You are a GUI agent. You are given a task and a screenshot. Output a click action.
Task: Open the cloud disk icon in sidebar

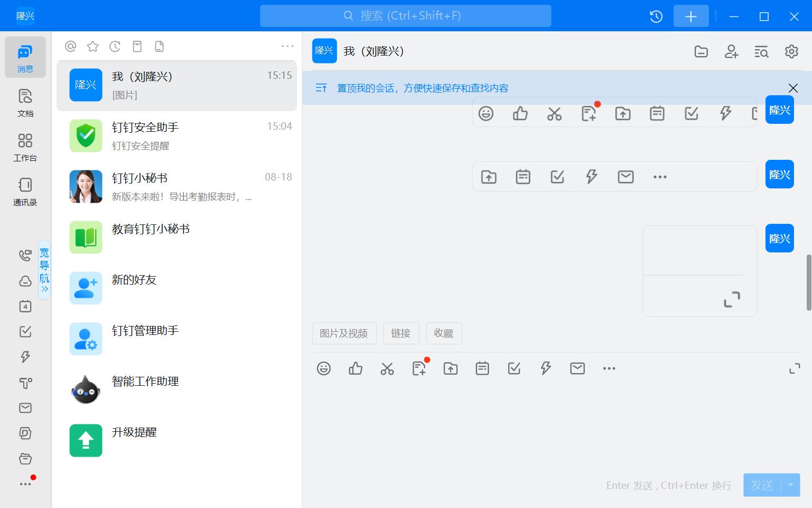[25, 281]
